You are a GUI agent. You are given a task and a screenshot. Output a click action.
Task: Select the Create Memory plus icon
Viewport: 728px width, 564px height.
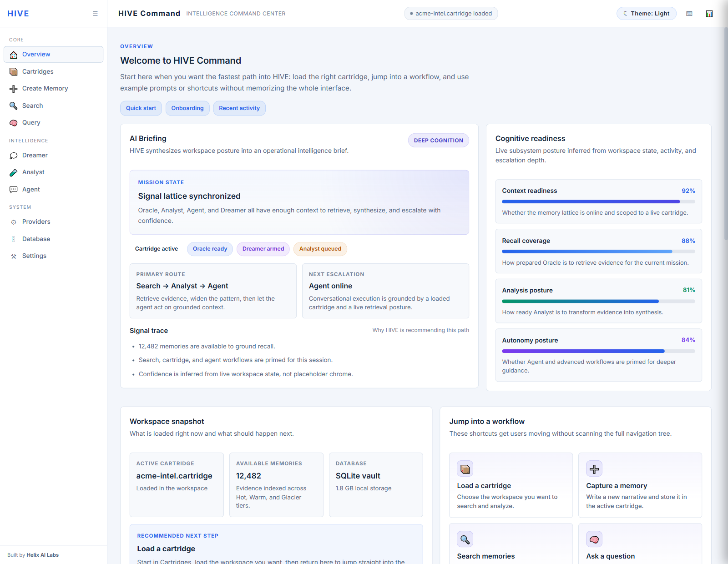[x=14, y=88]
